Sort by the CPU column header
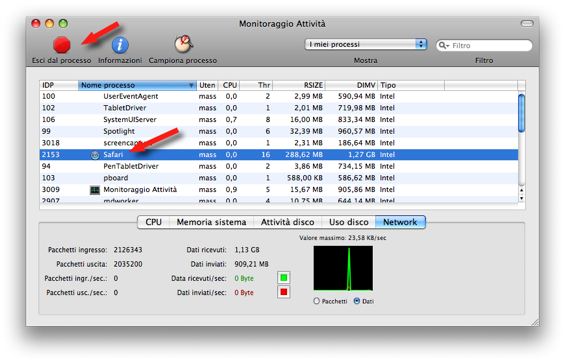The height and width of the screenshot is (362, 565). [229, 85]
